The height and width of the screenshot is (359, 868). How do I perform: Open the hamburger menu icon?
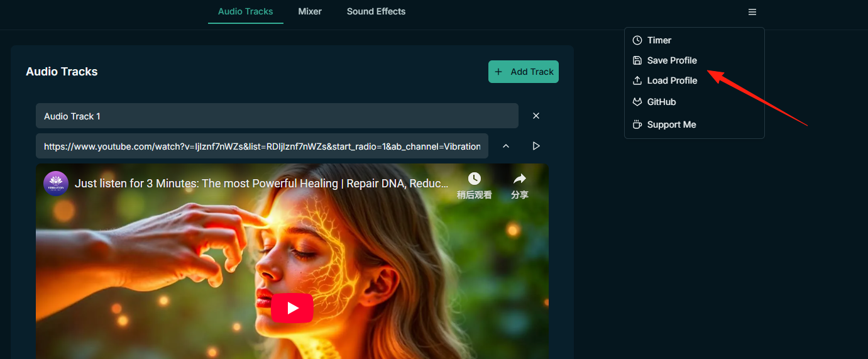(752, 12)
